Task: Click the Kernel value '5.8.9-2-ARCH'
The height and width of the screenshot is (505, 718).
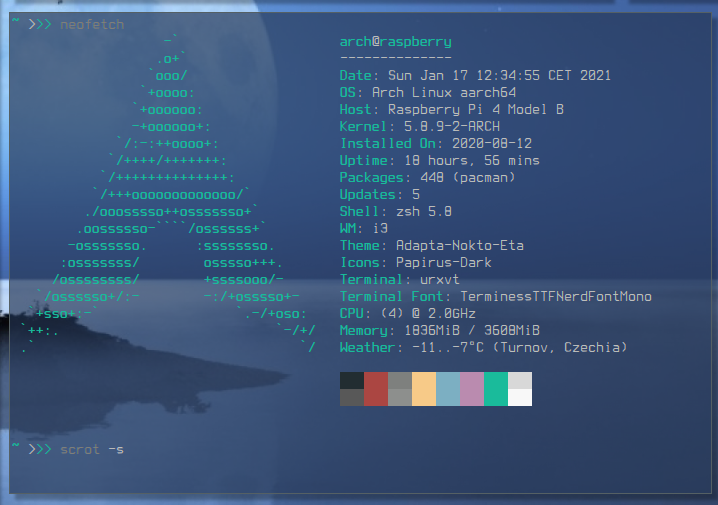Action: point(451,126)
